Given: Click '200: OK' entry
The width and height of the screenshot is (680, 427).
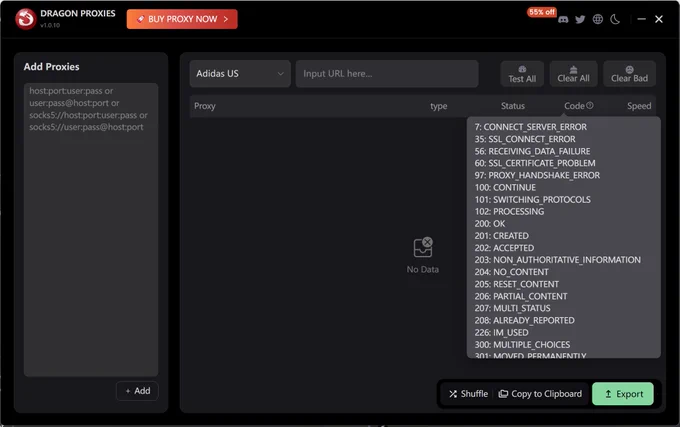Looking at the screenshot, I should [x=490, y=224].
